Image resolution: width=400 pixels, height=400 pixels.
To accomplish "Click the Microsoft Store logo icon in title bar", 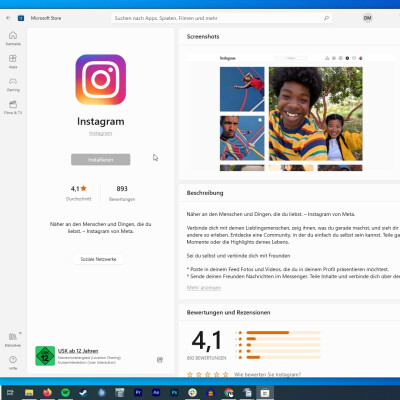I will (21, 18).
